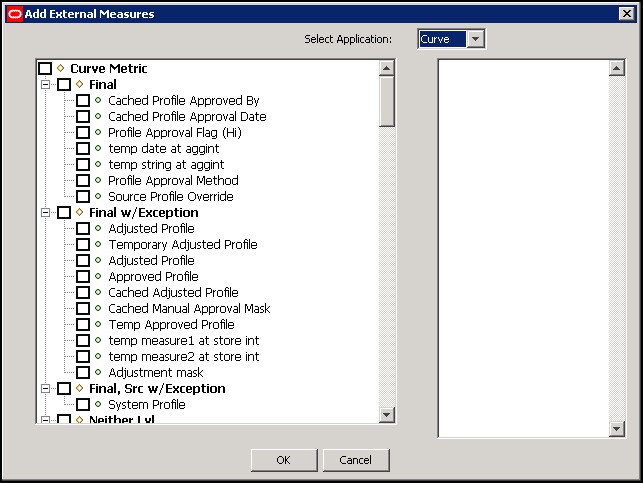
Task: Select the Temporary Adjusted Profile tree item
Action: pyautogui.click(x=183, y=244)
